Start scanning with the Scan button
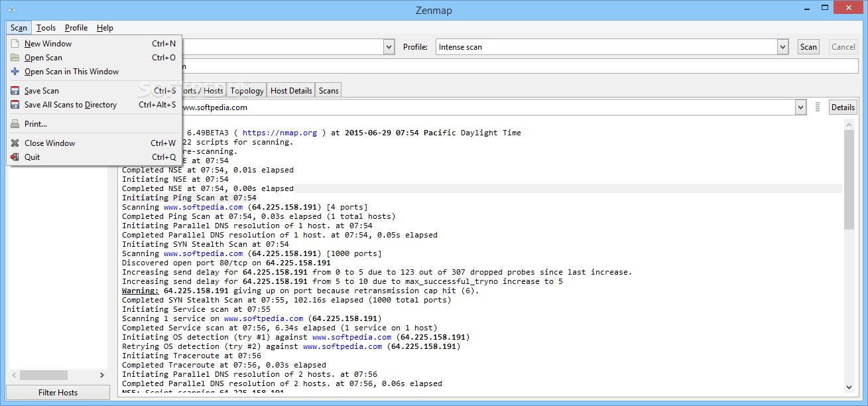The image size is (868, 406). tap(808, 46)
